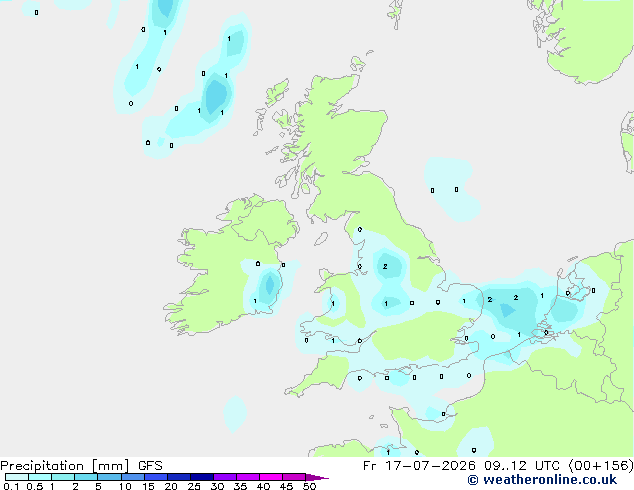Open the weatheronline.co.uk copyright link
Screen dimensions: 634x490
coord(542,480)
